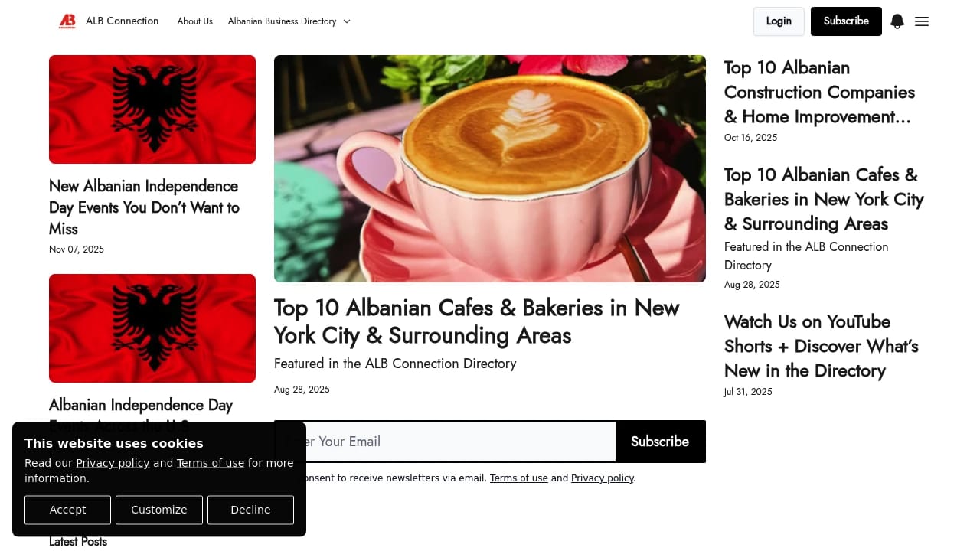Accept the website cookies
980x551 pixels.
(67, 510)
